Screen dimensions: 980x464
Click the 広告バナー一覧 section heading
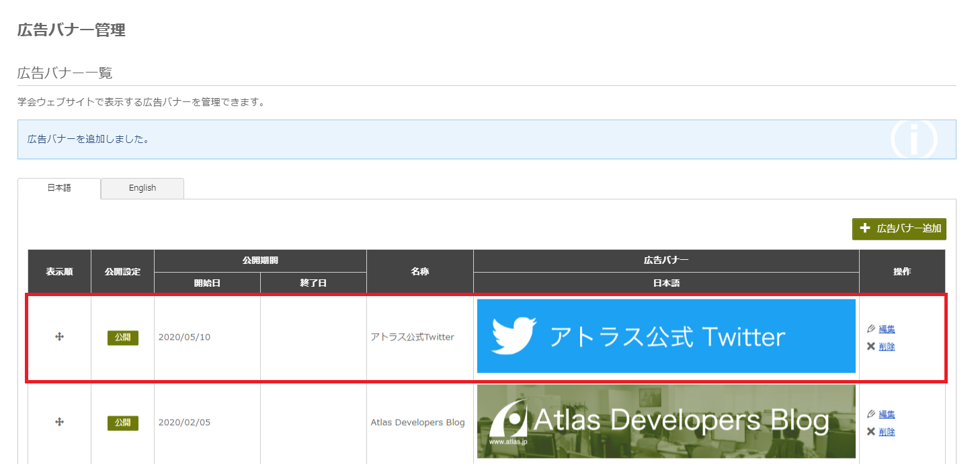65,73
